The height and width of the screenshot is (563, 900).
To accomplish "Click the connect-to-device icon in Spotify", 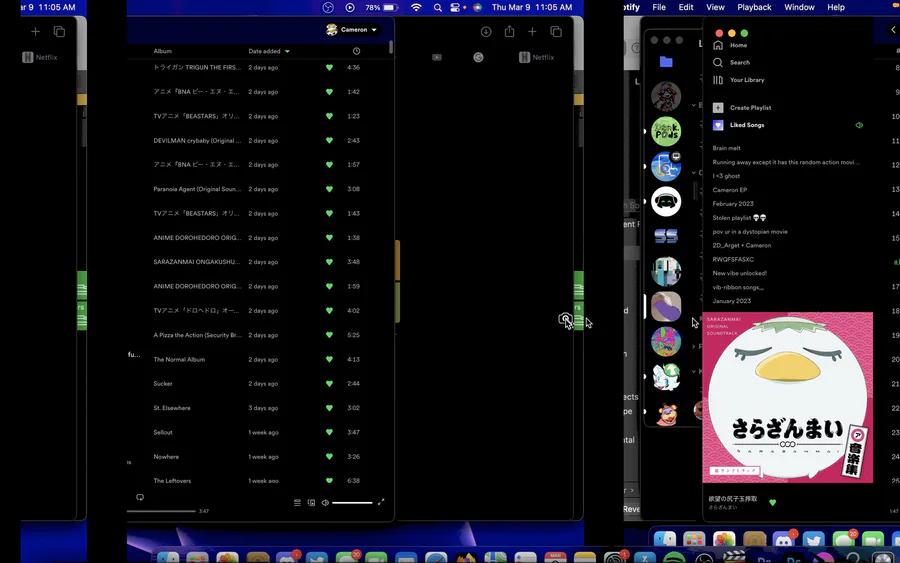I will point(311,503).
